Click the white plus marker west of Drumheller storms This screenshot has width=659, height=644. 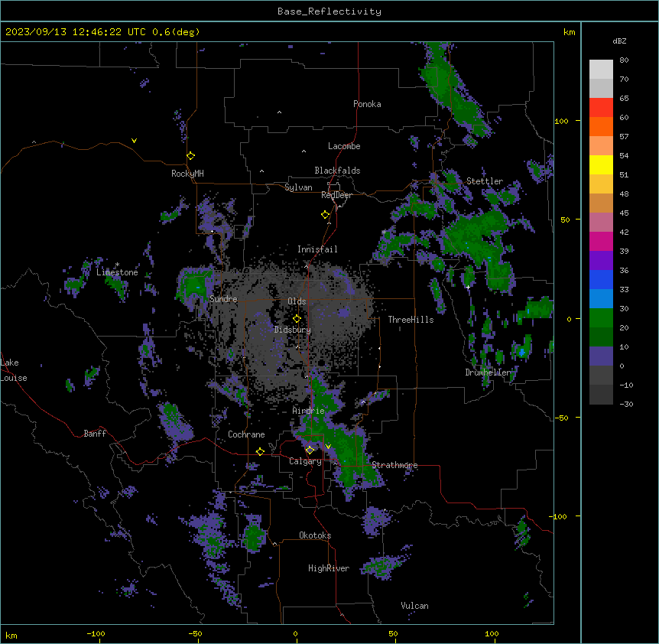point(468,287)
